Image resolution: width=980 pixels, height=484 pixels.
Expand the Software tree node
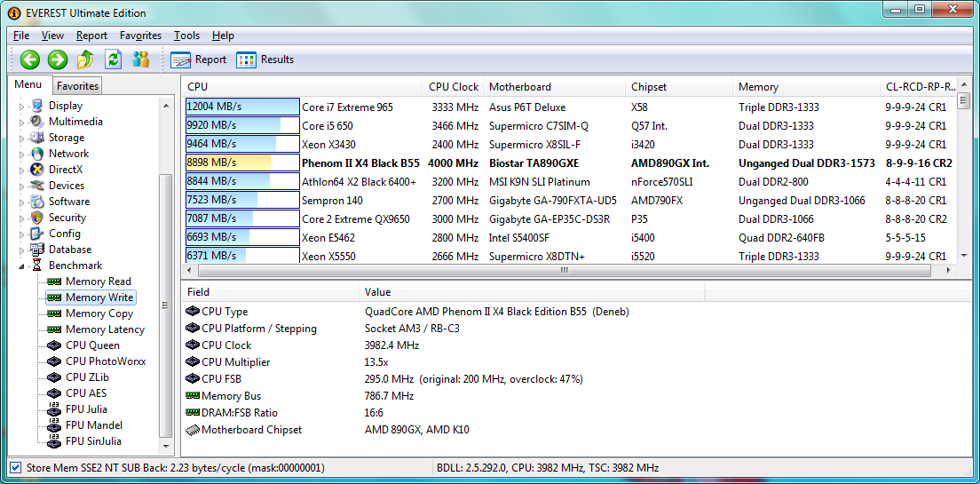(22, 202)
